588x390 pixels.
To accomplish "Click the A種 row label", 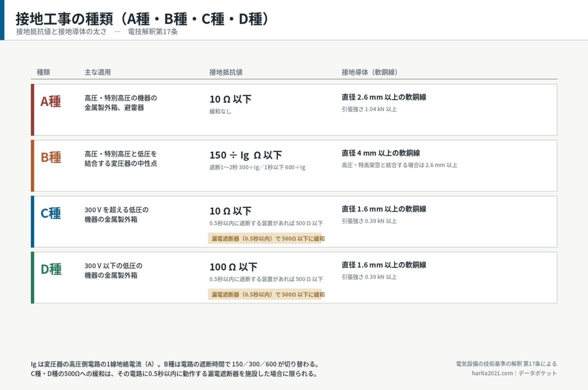I will pos(50,102).
